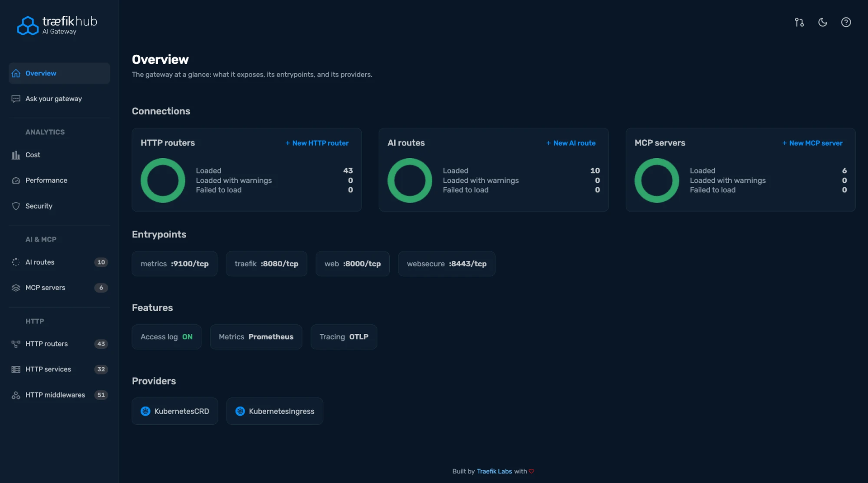868x483 pixels.
Task: Click the KubernetesCRD provider card
Action: coord(175,411)
